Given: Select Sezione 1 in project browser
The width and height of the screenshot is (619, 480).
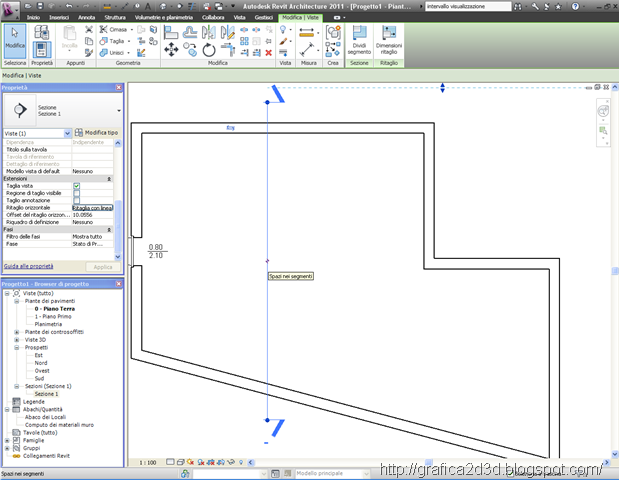Looking at the screenshot, I should (x=46, y=394).
